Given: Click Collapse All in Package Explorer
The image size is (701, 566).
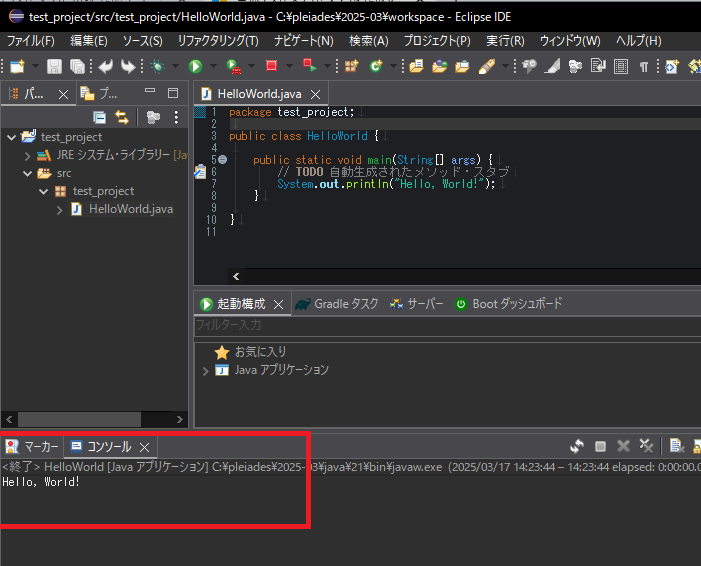Looking at the screenshot, I should pos(99,118).
